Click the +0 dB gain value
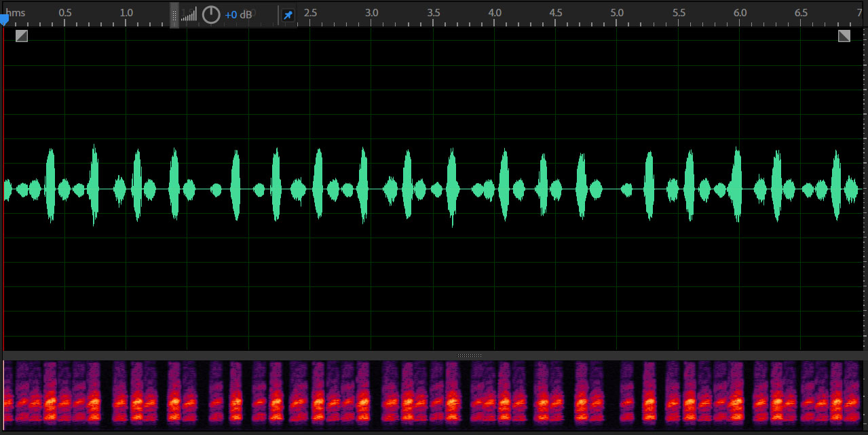The image size is (868, 435). [238, 15]
